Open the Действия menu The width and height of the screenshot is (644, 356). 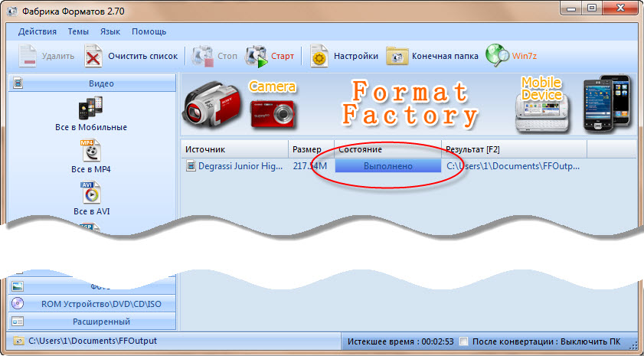coord(38,31)
